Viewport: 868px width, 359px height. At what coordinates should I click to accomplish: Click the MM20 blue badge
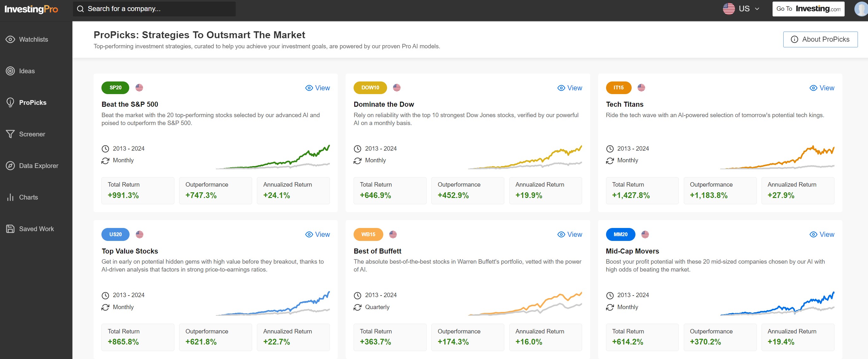click(x=620, y=234)
